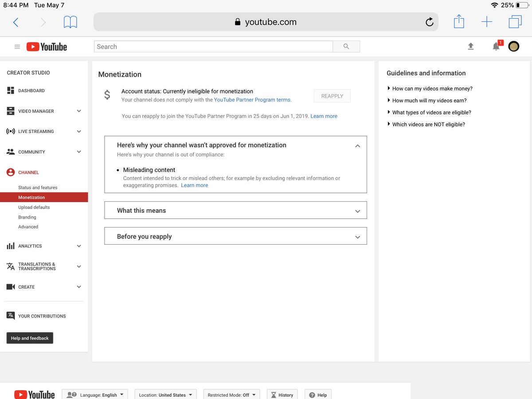Open a new Safari tab with plus icon
Viewport: 532px width, 399px height.
[487, 22]
